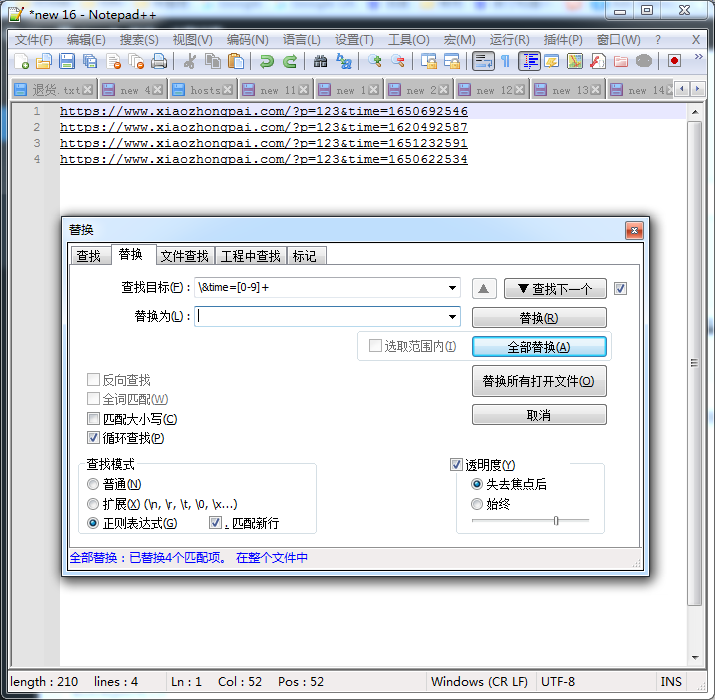Zoom out toolbar icon
The height and width of the screenshot is (700, 715).
point(398,61)
